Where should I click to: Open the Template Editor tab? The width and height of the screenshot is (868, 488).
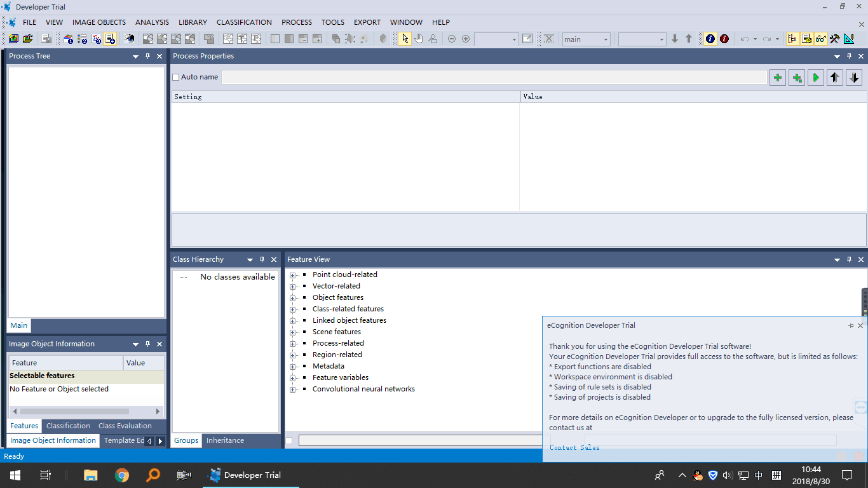[124, 440]
